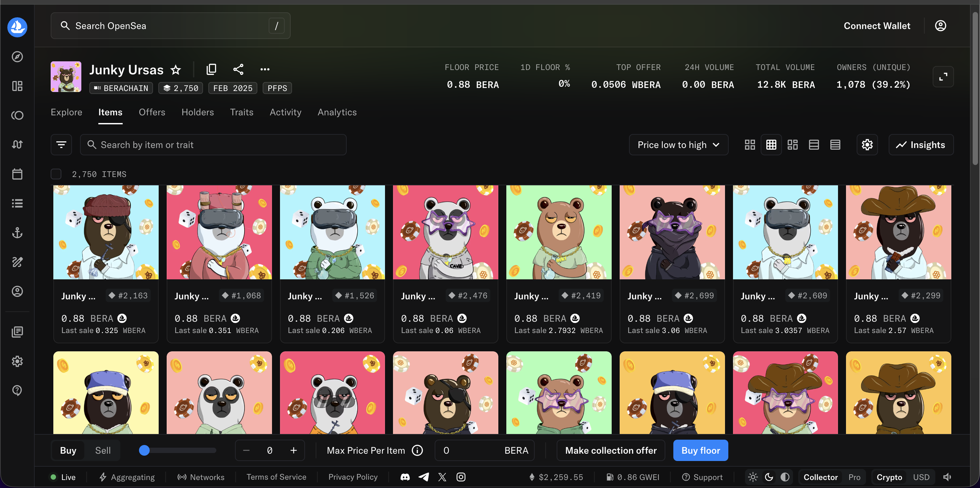980x488 pixels.
Task: Expand stats with the fullscreen arrows icon
Action: pyautogui.click(x=943, y=77)
